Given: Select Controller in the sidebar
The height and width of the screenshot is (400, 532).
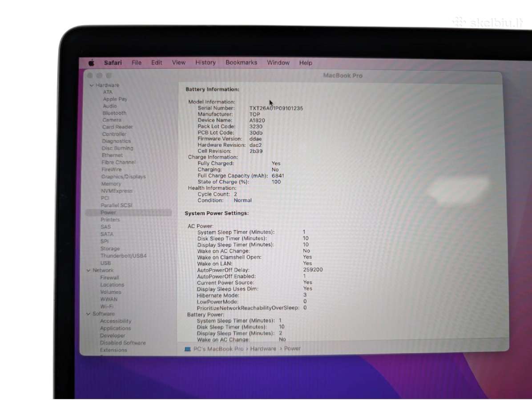Looking at the screenshot, I should coord(114,134).
